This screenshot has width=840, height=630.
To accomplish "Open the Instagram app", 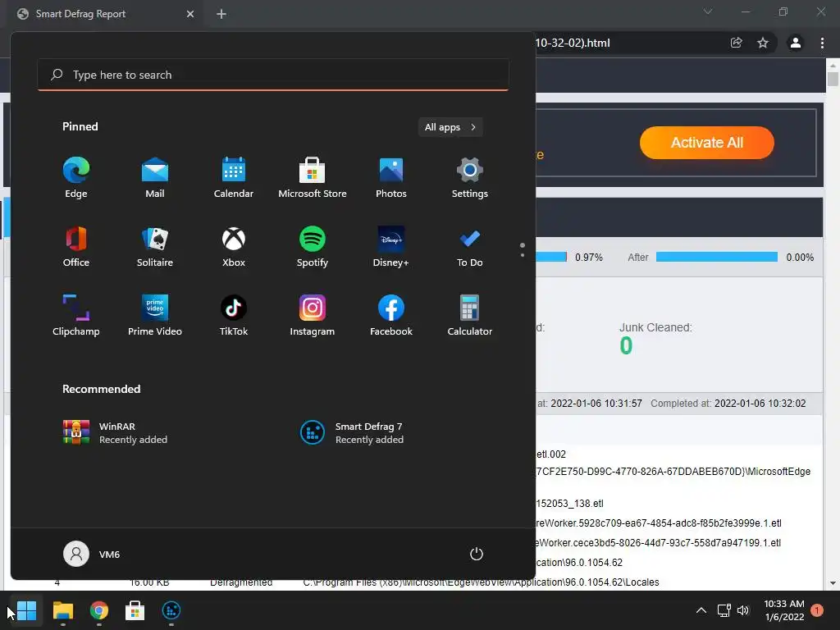I will [313, 316].
